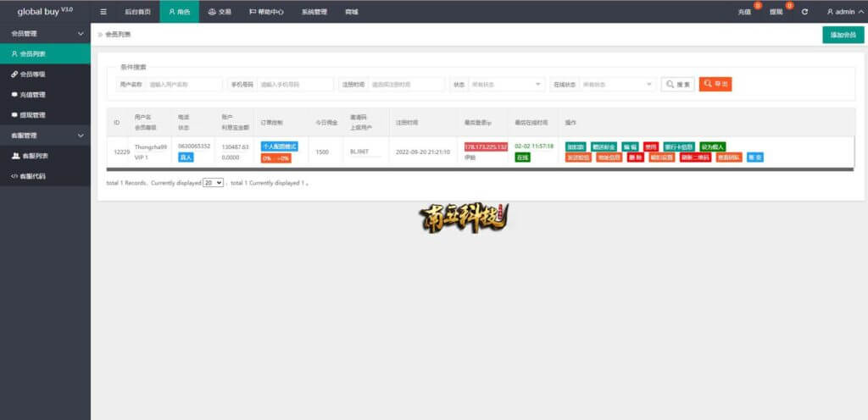This screenshot has height=420, width=868.
Task: Click the registration time 2022-09-20 21:21:10
Action: (423, 152)
